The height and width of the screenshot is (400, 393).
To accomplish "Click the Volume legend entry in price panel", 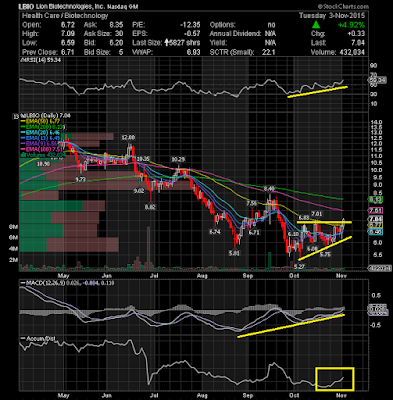I will point(43,155).
